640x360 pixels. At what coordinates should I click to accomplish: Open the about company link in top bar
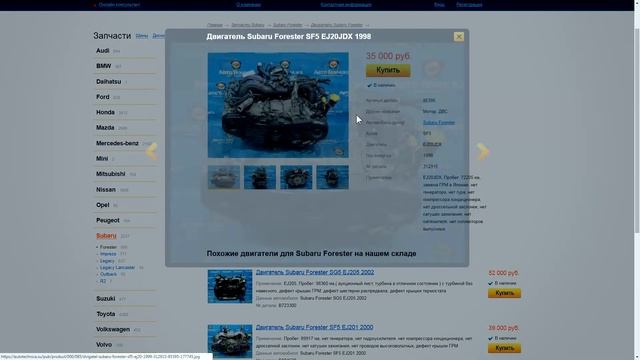[x=248, y=5]
